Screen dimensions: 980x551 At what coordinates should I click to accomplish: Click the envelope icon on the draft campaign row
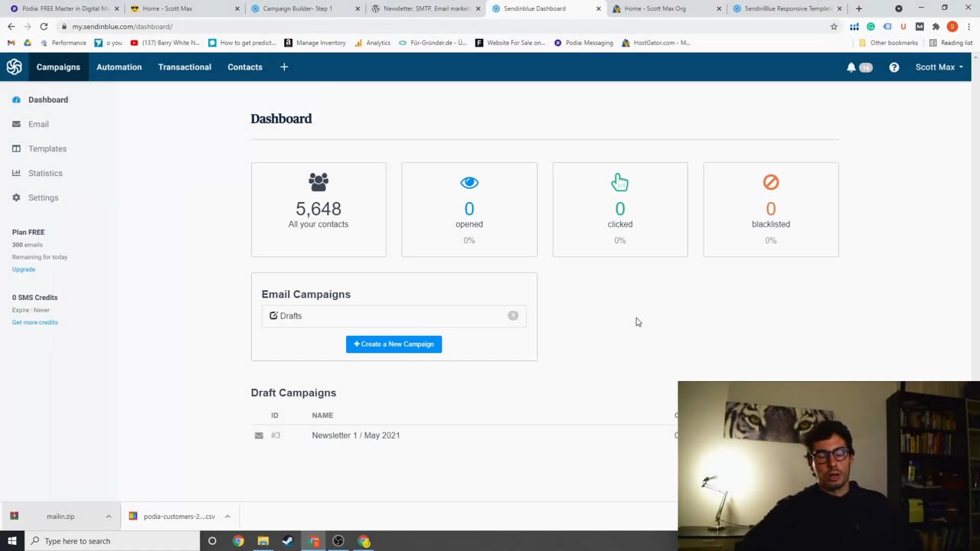(259, 435)
